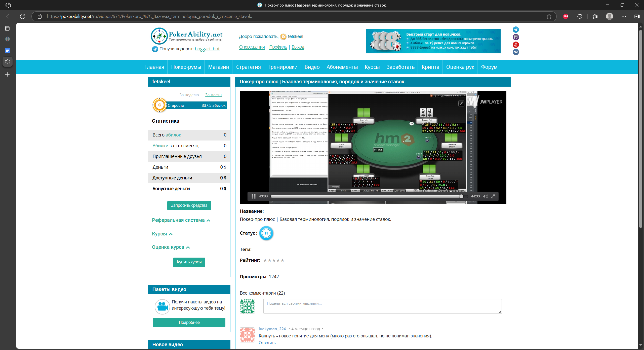Image resolution: width=644 pixels, height=350 pixels.
Task: Expand the Реферальная система section
Action: point(181,220)
